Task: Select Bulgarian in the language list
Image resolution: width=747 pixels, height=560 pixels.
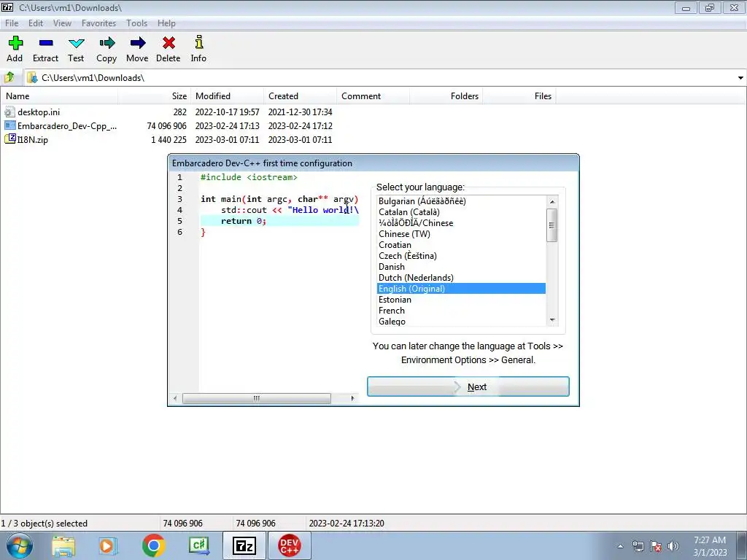Action: [x=461, y=201]
